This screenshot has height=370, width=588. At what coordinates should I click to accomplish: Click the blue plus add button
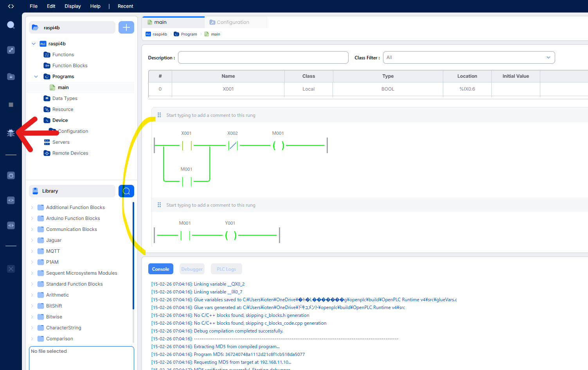coord(126,27)
